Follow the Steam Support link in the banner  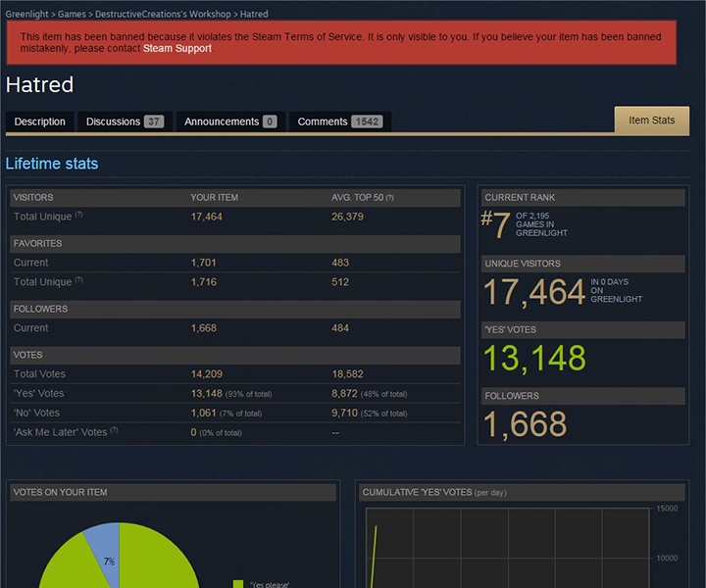pos(177,48)
